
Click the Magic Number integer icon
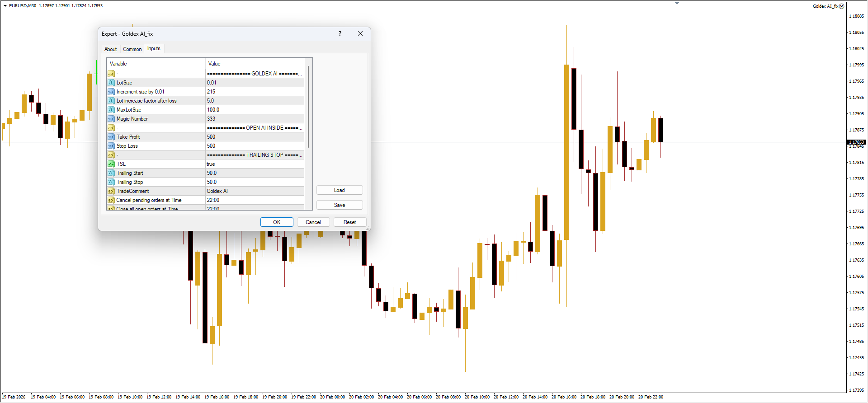coord(111,119)
